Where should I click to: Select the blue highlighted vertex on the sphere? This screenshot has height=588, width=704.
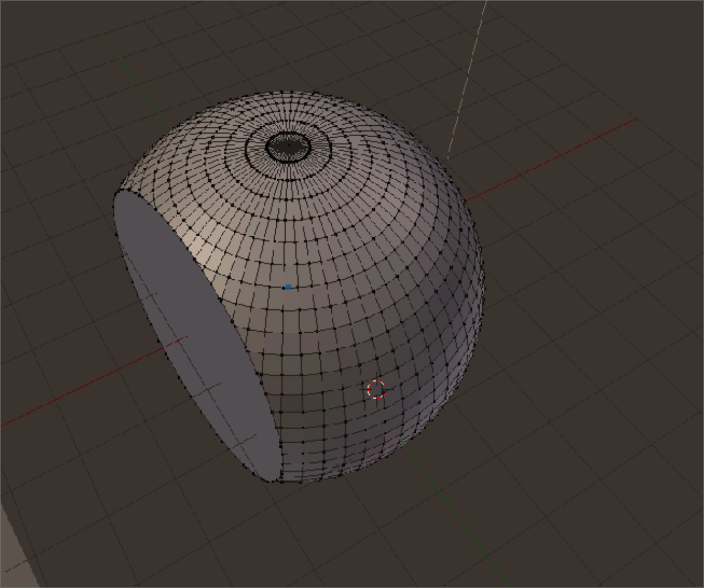(288, 287)
